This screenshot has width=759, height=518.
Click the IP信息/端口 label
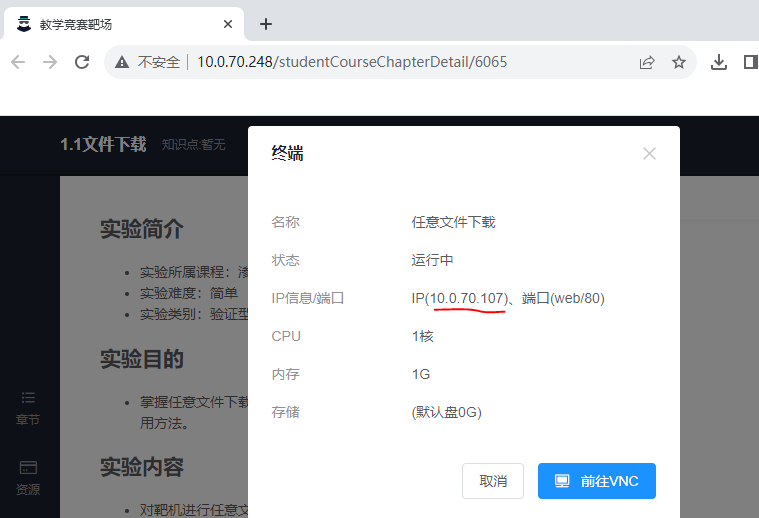tap(307, 298)
